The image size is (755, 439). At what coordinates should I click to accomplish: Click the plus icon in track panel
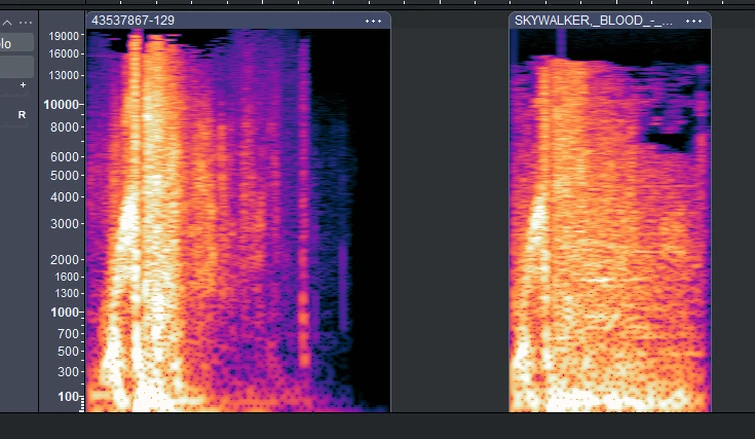(23, 85)
